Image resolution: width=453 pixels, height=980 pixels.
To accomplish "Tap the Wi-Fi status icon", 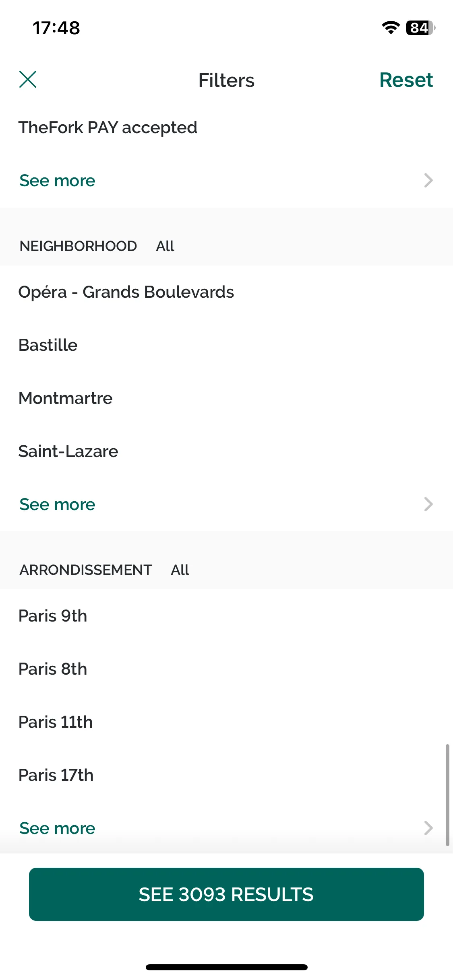I will pos(391,28).
